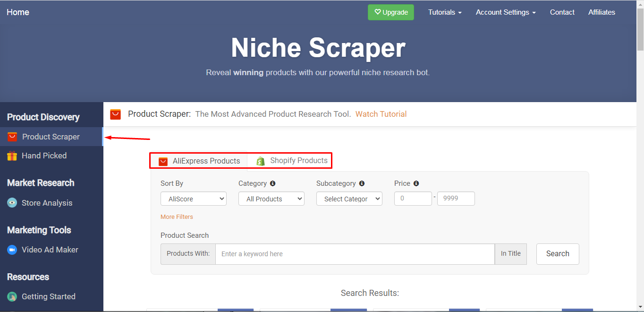Expand the Tutorials menu

point(445,12)
